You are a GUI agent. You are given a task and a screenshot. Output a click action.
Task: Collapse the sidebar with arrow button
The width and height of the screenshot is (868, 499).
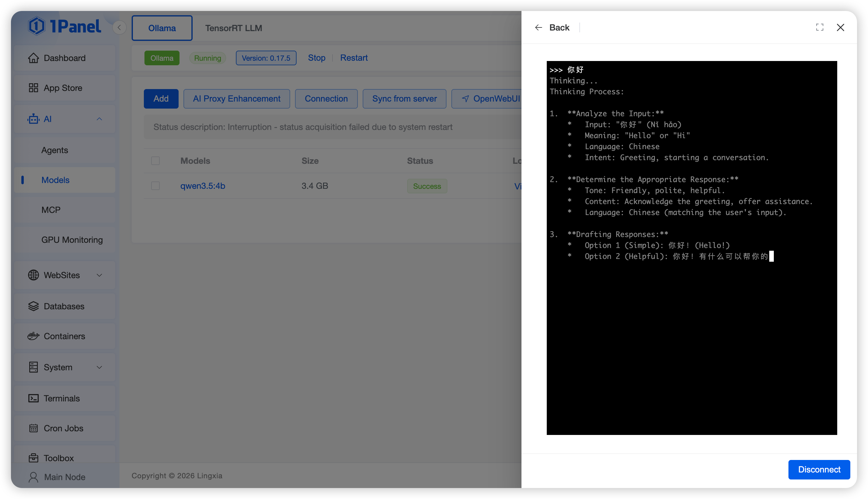[x=119, y=27]
